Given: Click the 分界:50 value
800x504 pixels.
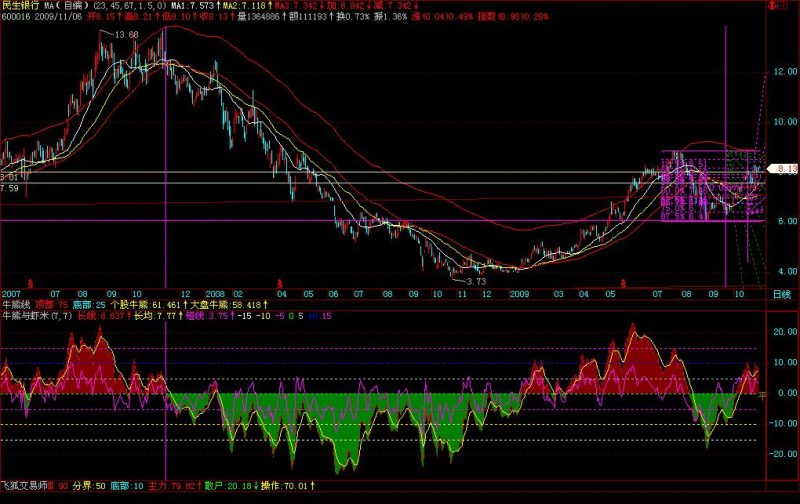Looking at the screenshot, I should click(89, 486).
